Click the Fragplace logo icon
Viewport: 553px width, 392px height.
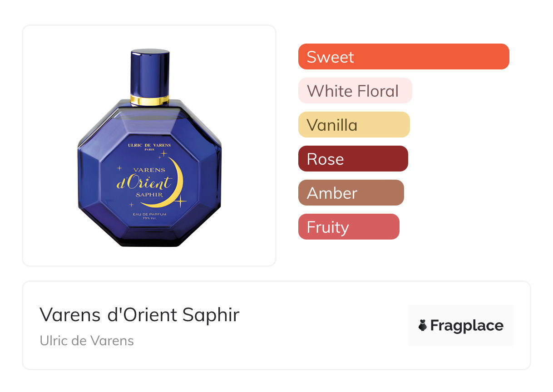click(423, 325)
